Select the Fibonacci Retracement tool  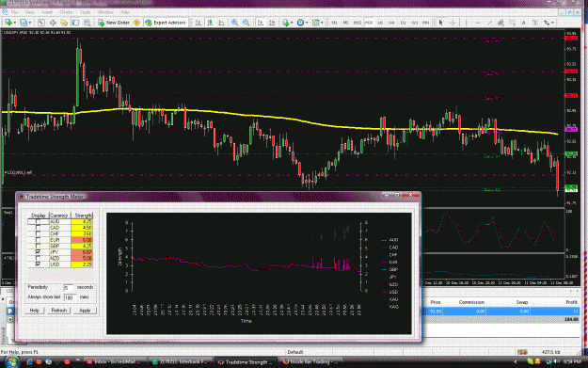click(x=512, y=23)
